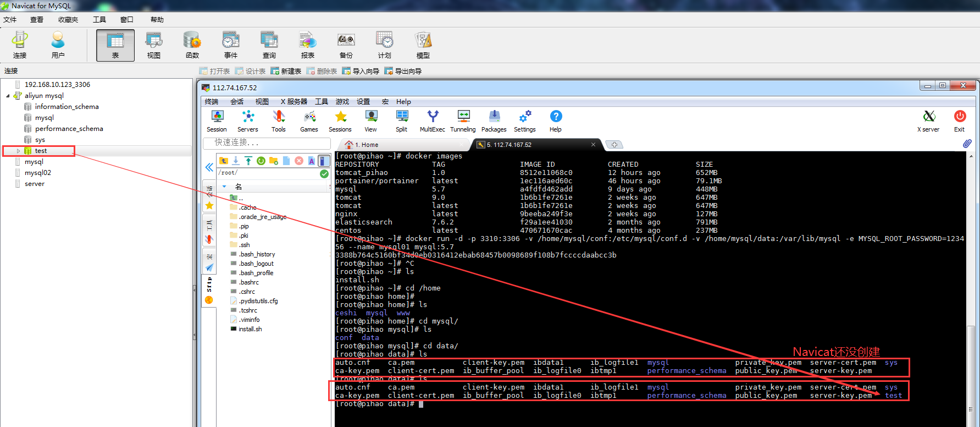Screen dimensions: 980x427
Task: Open the Games icon in MobaXterm
Action: tap(309, 121)
